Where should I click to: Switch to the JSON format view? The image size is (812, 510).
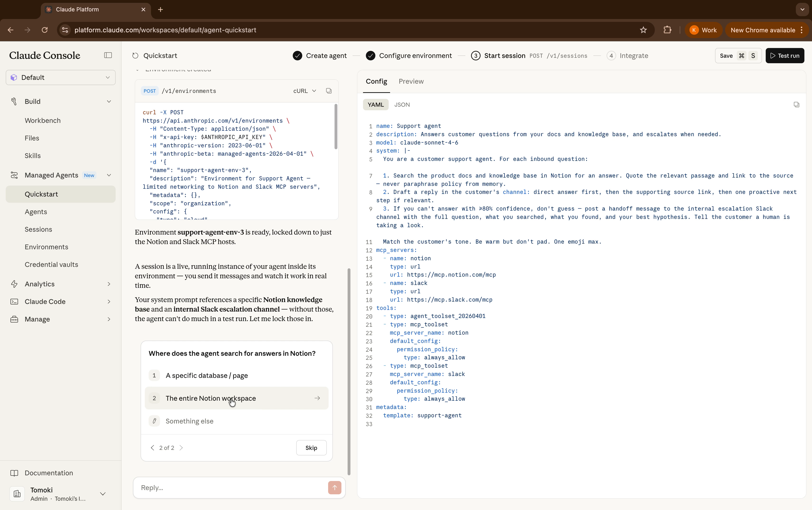[402, 105]
